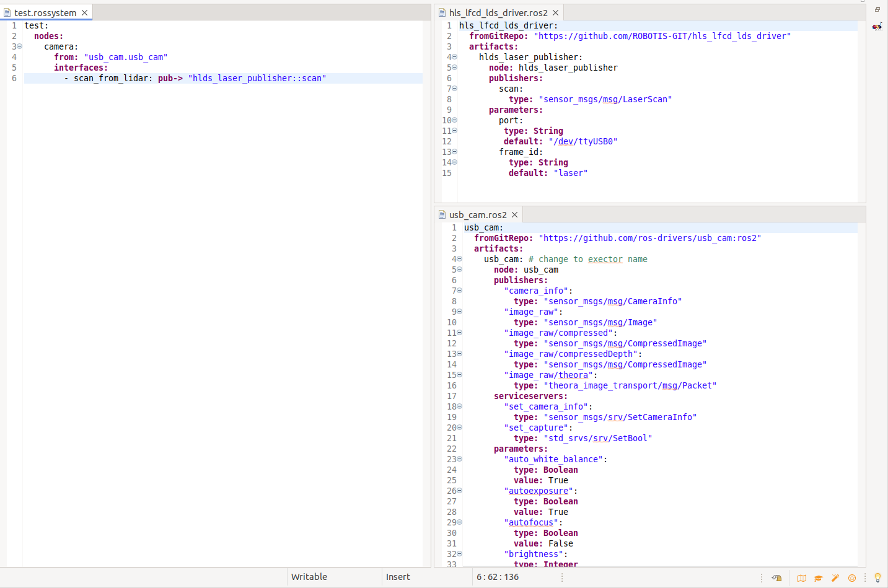Click the "laser" default value
This screenshot has width=888, height=588.
[x=571, y=173]
